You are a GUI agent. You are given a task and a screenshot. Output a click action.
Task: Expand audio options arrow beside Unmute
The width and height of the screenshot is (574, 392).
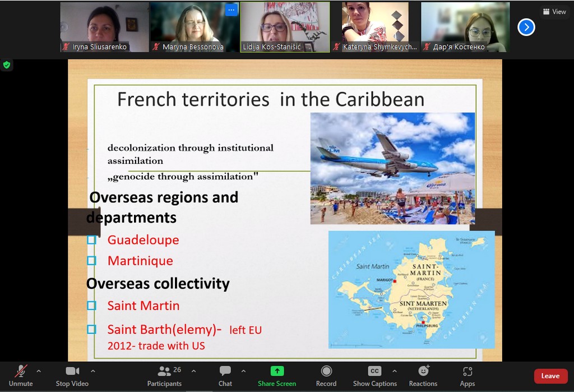point(39,371)
